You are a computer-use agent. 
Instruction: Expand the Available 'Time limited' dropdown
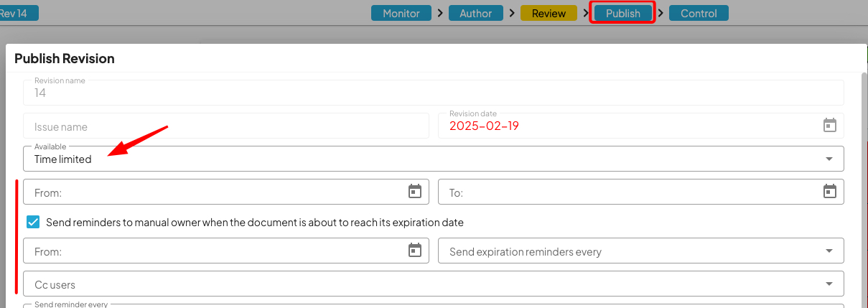pos(829,159)
